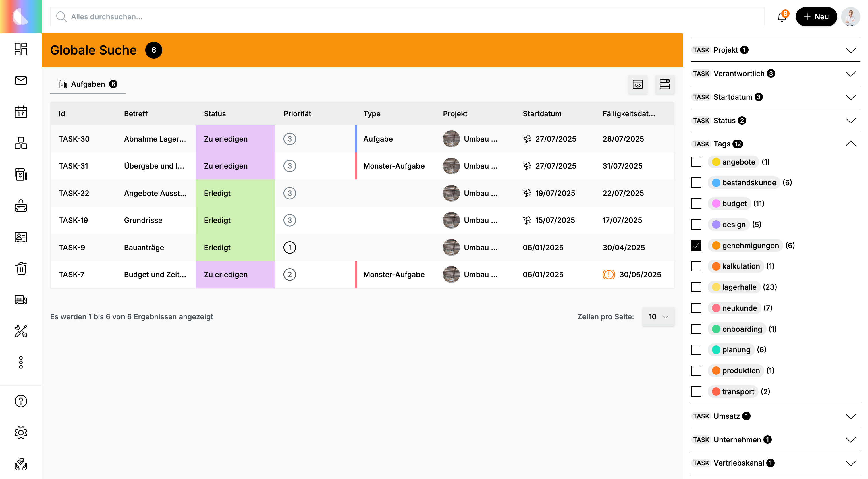Check the produktion tag checkbox
This screenshot has width=868, height=479.
tap(696, 371)
